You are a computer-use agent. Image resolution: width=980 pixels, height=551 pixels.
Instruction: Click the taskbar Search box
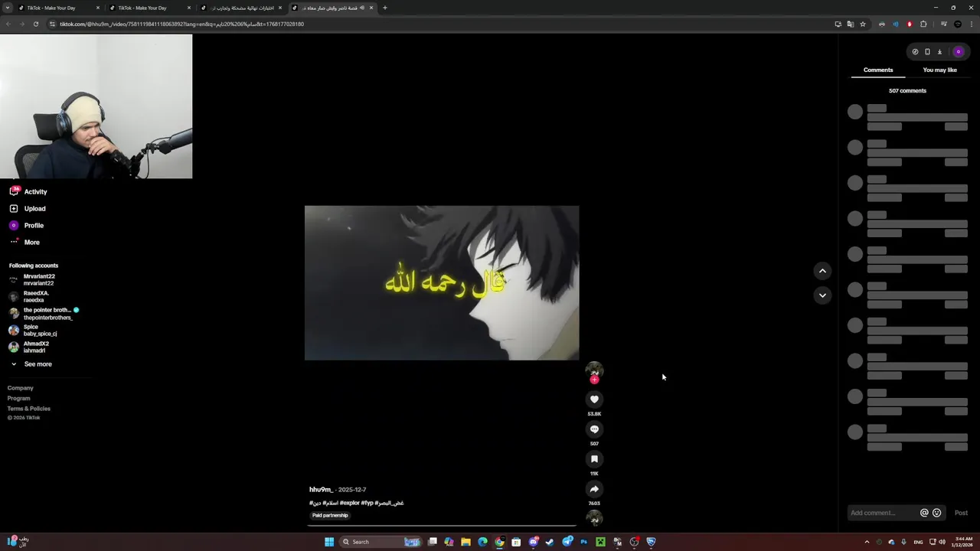coord(381,542)
